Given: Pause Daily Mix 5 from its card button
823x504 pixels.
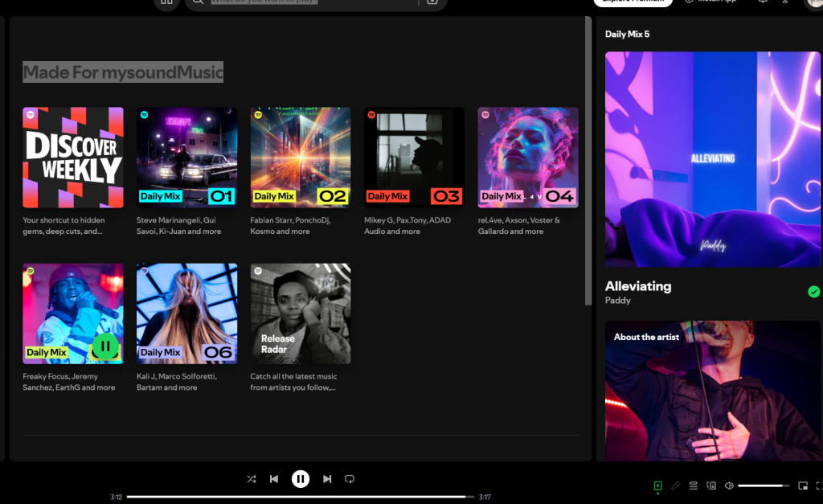Looking at the screenshot, I should 105,346.
